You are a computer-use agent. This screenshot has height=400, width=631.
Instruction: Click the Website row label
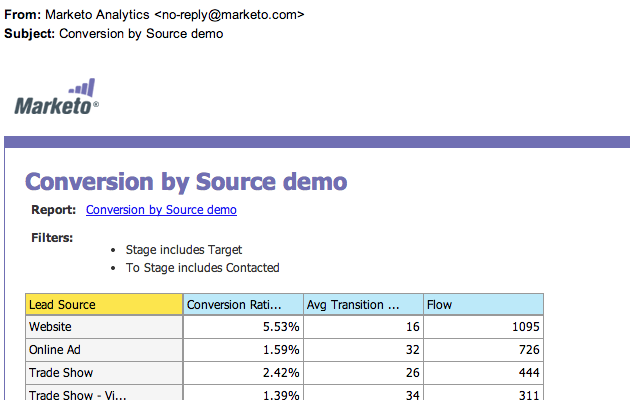104,327
